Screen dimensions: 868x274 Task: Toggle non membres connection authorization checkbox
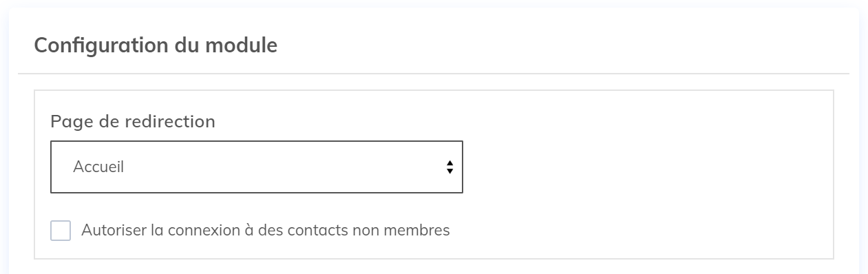pos(61,231)
